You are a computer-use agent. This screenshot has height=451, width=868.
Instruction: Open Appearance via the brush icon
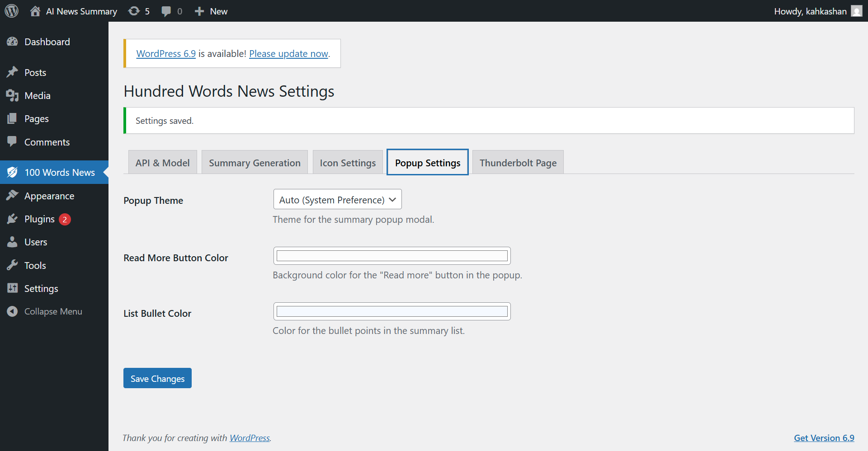pos(13,196)
